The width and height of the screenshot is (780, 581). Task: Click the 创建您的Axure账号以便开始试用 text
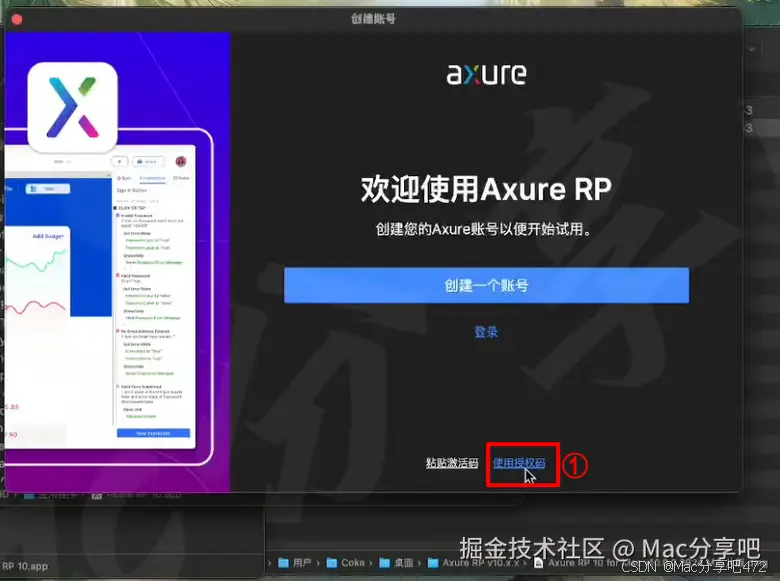[x=484, y=229]
